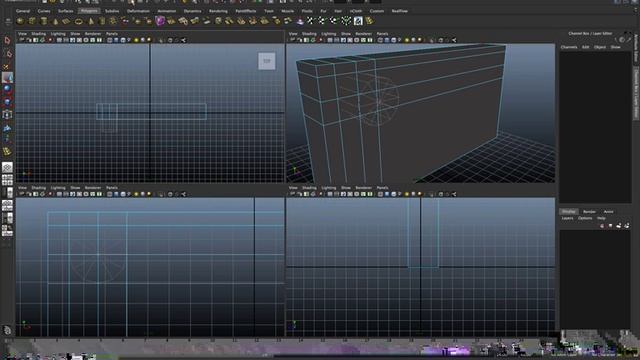The width and height of the screenshot is (640, 360).
Task: Open the Show menu of the perspective panel
Action: pos(346,34)
